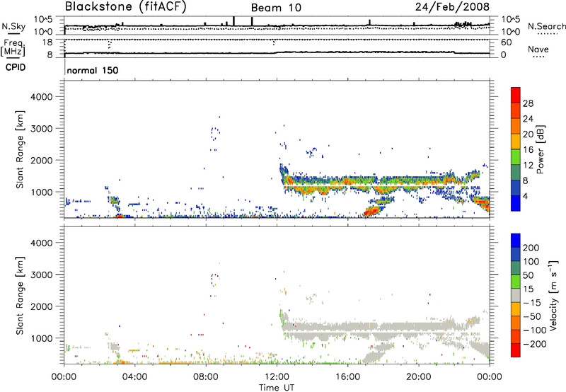Click the strong red echo patch near 17:00 in power panel
This screenshot has width=566, height=392.
[371, 210]
